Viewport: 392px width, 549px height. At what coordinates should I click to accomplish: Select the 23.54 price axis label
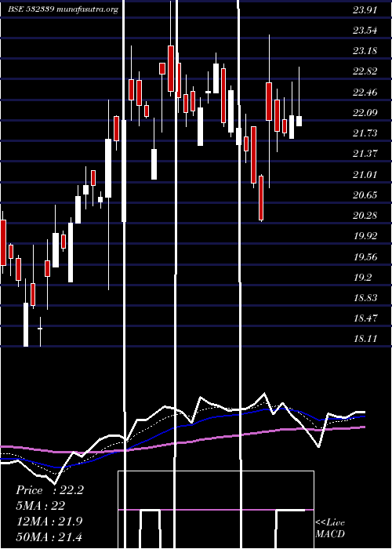tap(365, 31)
